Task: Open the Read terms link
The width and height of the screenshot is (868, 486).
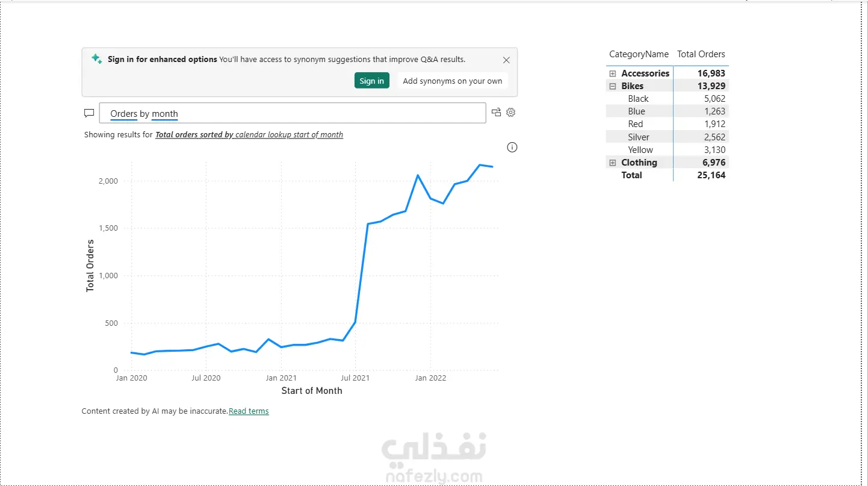Action: (x=249, y=411)
